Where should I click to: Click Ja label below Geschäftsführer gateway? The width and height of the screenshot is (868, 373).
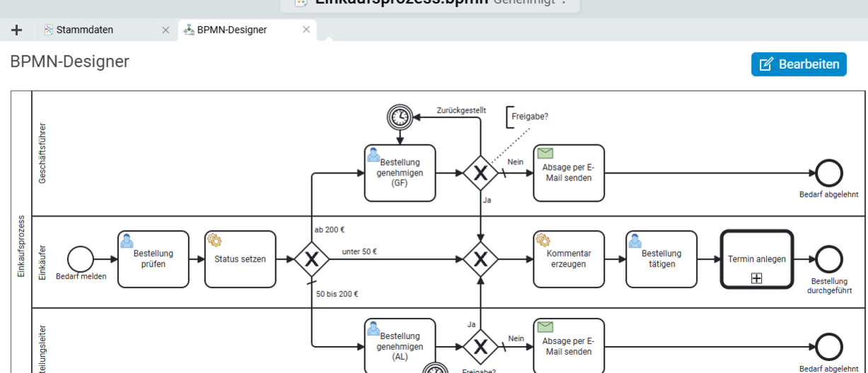tap(487, 200)
